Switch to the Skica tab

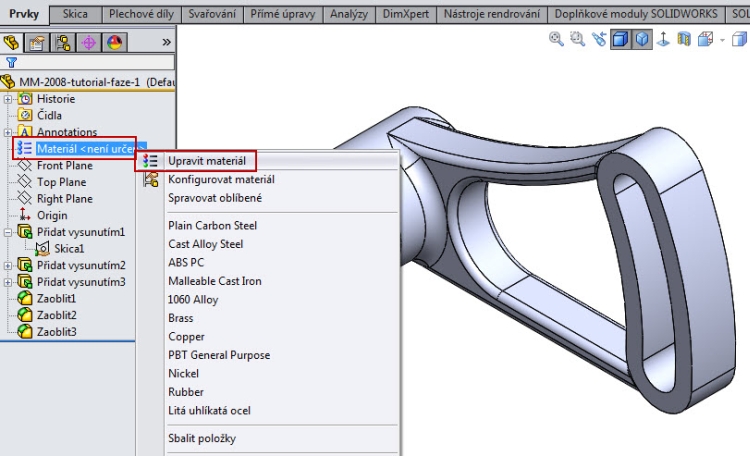coord(75,14)
